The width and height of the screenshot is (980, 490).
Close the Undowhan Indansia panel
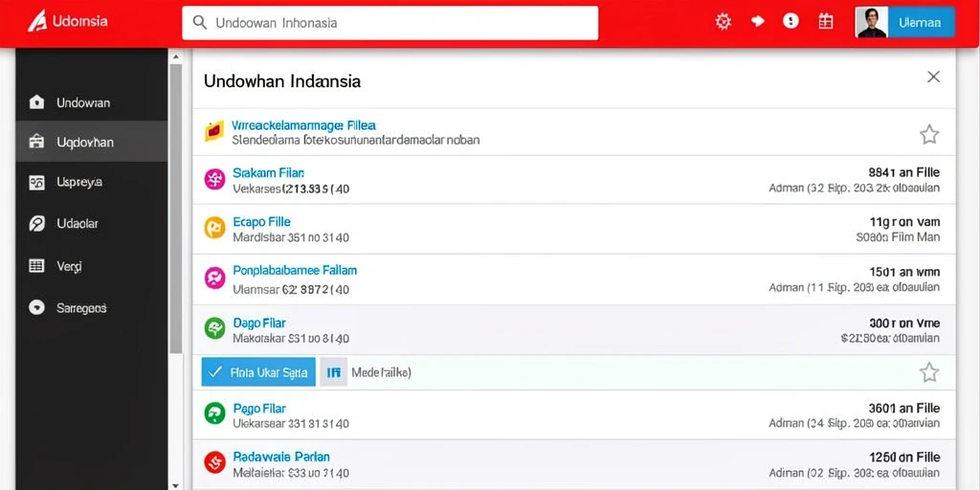coord(933,77)
